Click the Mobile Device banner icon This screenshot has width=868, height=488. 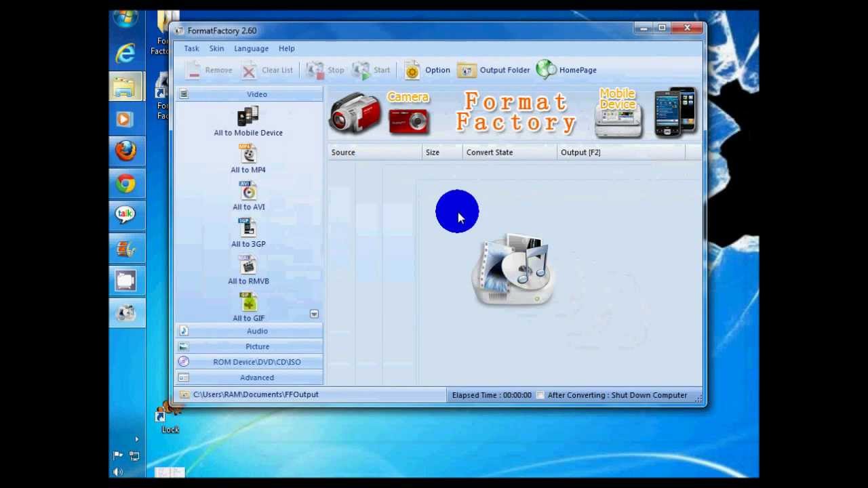pos(618,113)
